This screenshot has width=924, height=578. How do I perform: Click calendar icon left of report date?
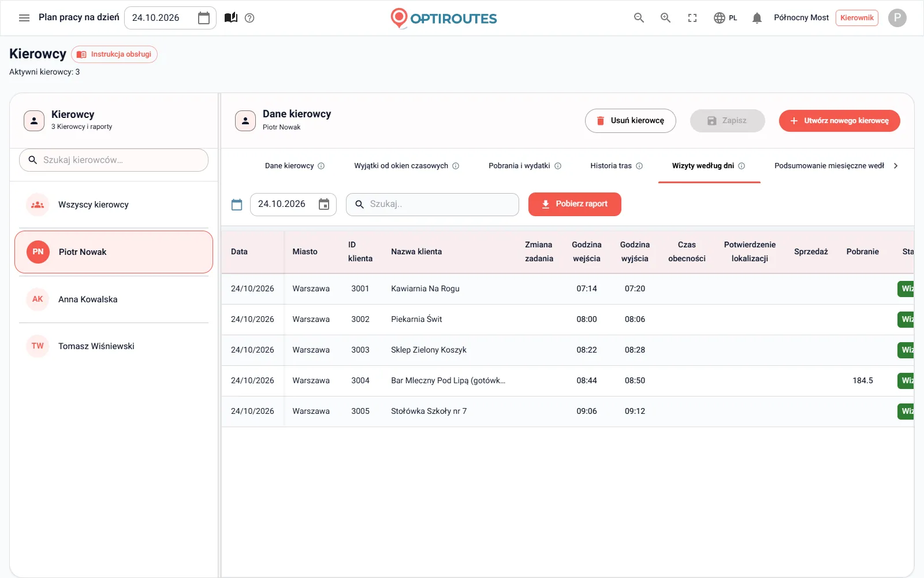click(x=237, y=205)
